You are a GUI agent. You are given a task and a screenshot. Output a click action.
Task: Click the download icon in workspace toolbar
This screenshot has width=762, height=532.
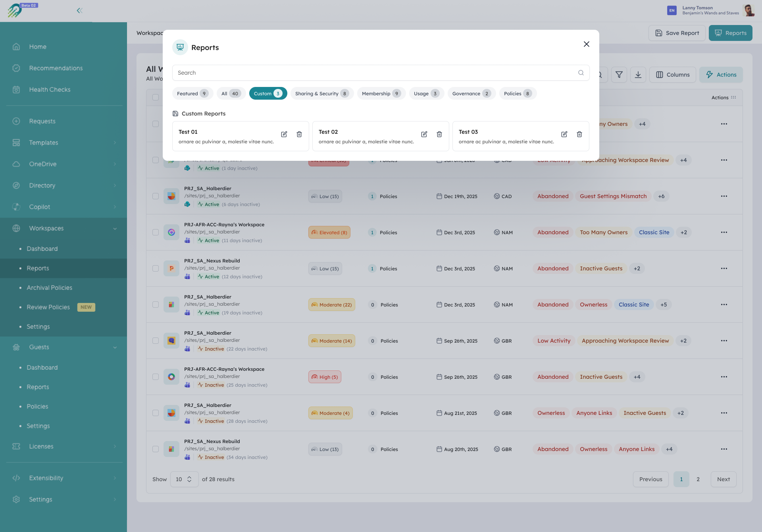point(638,75)
